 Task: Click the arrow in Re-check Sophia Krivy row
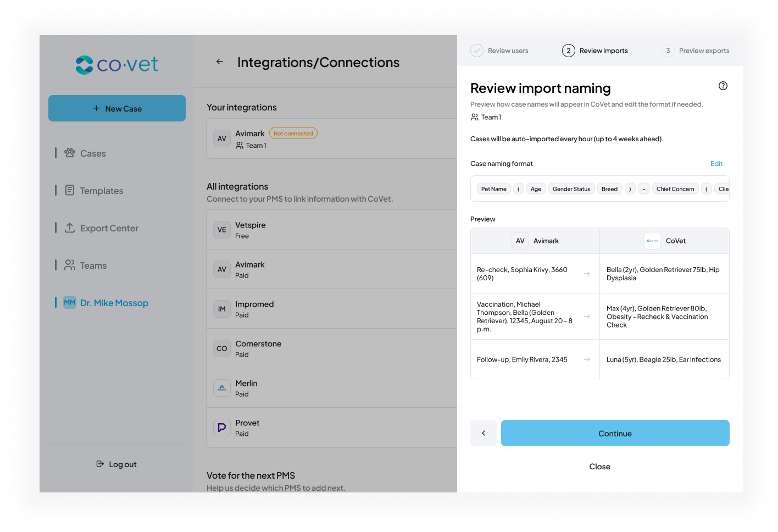587,274
